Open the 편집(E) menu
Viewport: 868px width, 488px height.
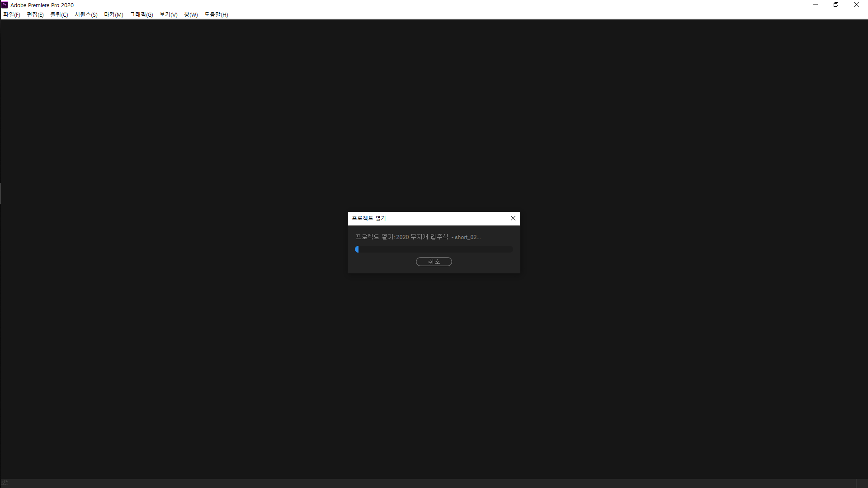click(x=34, y=14)
